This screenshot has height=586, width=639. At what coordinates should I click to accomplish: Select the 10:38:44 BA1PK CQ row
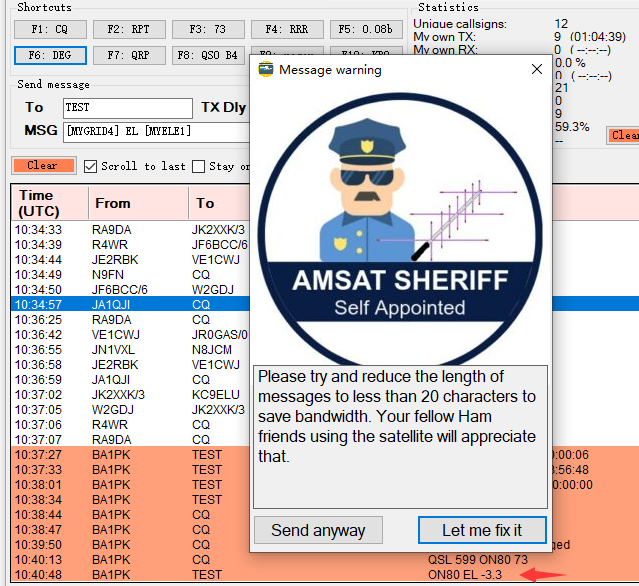tap(130, 515)
